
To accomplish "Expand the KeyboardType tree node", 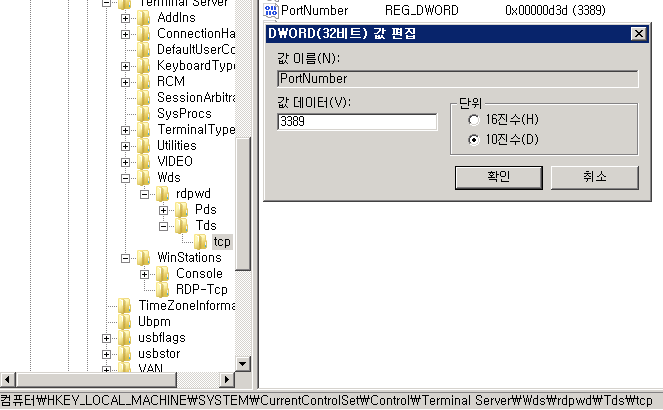I will pos(126,66).
